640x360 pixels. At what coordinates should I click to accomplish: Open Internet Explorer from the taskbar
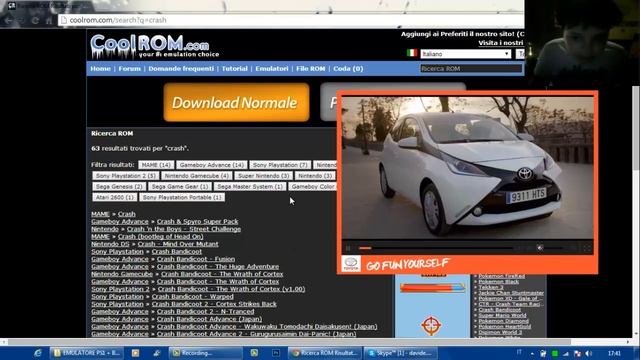click(38, 353)
